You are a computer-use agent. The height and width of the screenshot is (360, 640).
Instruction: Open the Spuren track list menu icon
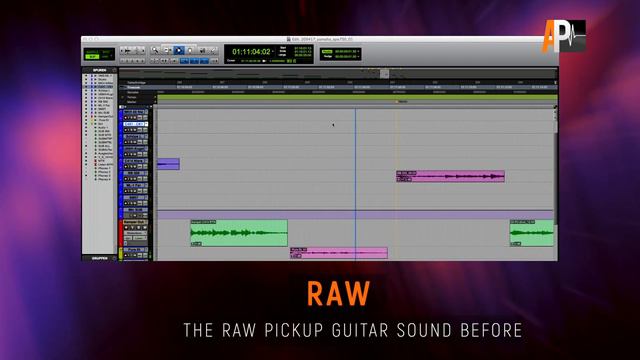(114, 70)
